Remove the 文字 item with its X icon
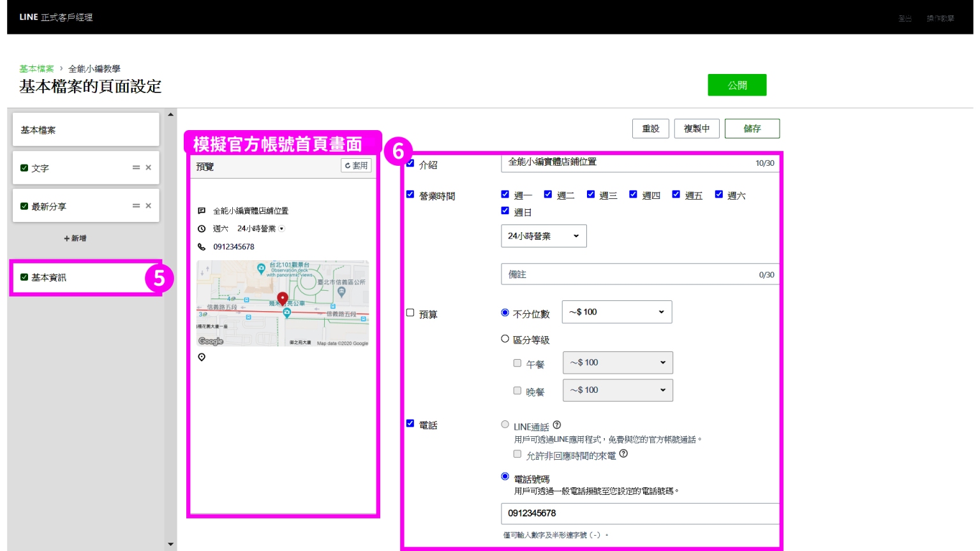This screenshot has height=551, width=980. click(148, 168)
